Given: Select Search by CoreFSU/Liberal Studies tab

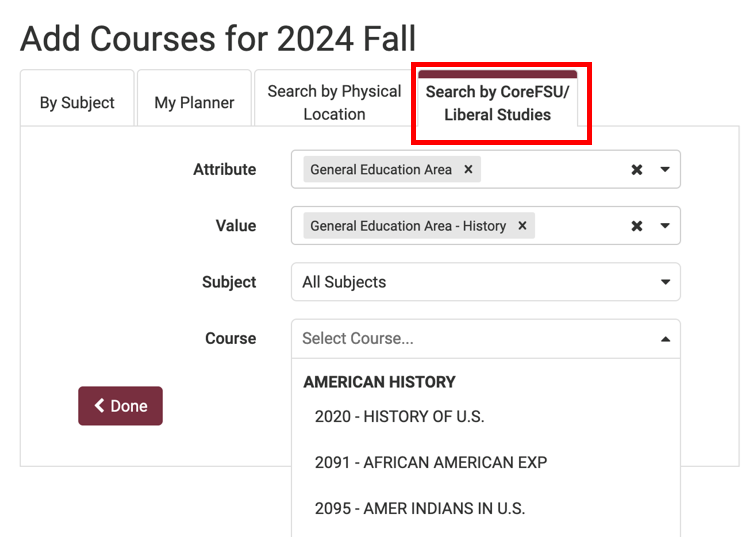Looking at the screenshot, I should pyautogui.click(x=498, y=103).
